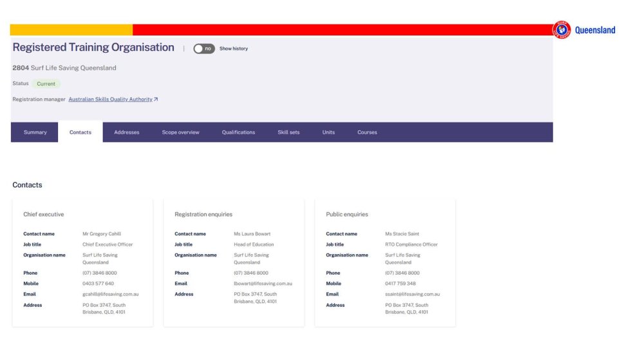Click the name Ms Laura Bowart

click(x=252, y=234)
